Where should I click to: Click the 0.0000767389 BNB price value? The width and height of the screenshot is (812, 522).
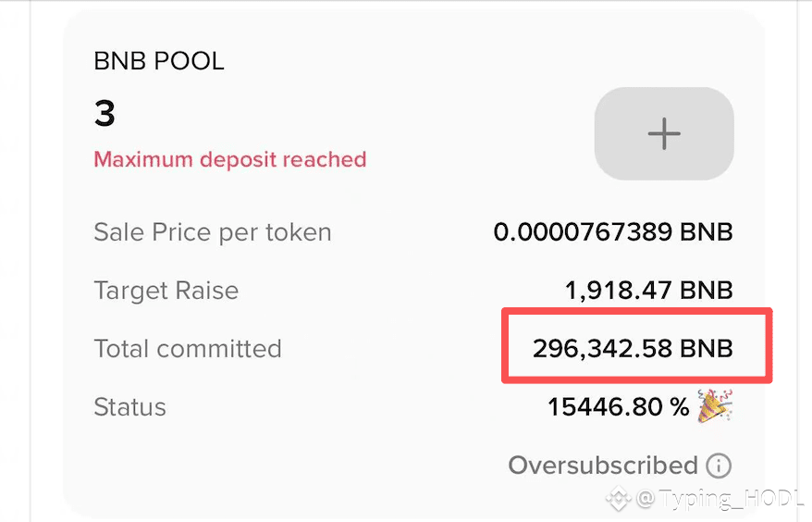point(613,231)
